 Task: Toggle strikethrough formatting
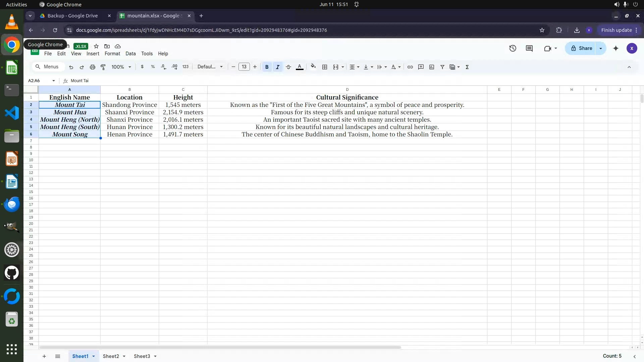pyautogui.click(x=288, y=67)
